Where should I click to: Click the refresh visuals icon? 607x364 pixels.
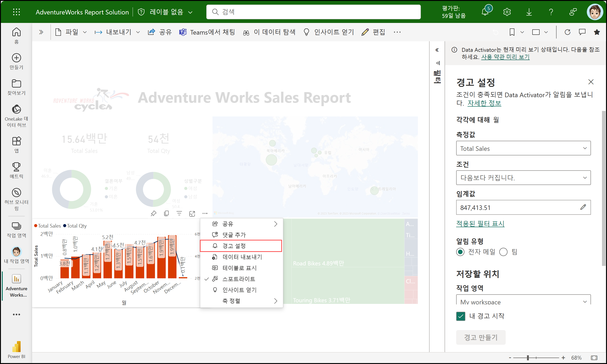pyautogui.click(x=567, y=32)
